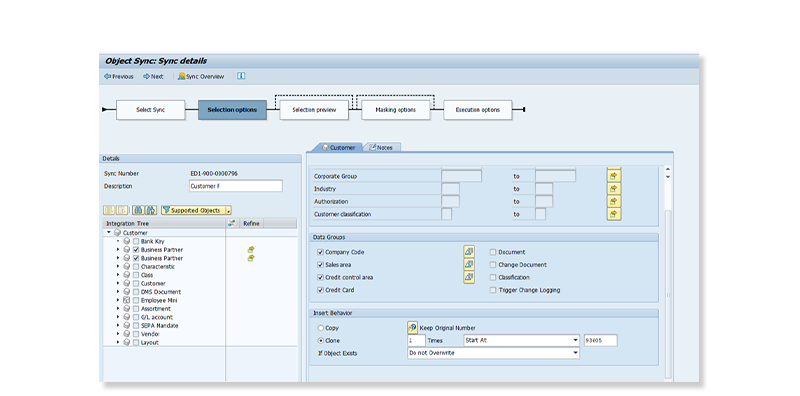Screen dimensions: 800x396
Task: Open the Execution options step
Action: coord(478,110)
